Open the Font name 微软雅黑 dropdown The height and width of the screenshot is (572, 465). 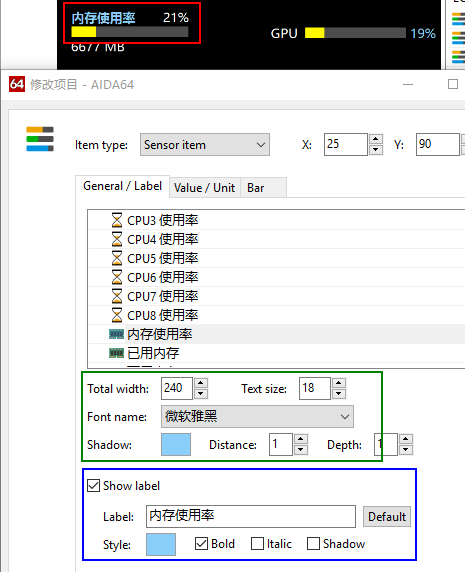coord(257,417)
